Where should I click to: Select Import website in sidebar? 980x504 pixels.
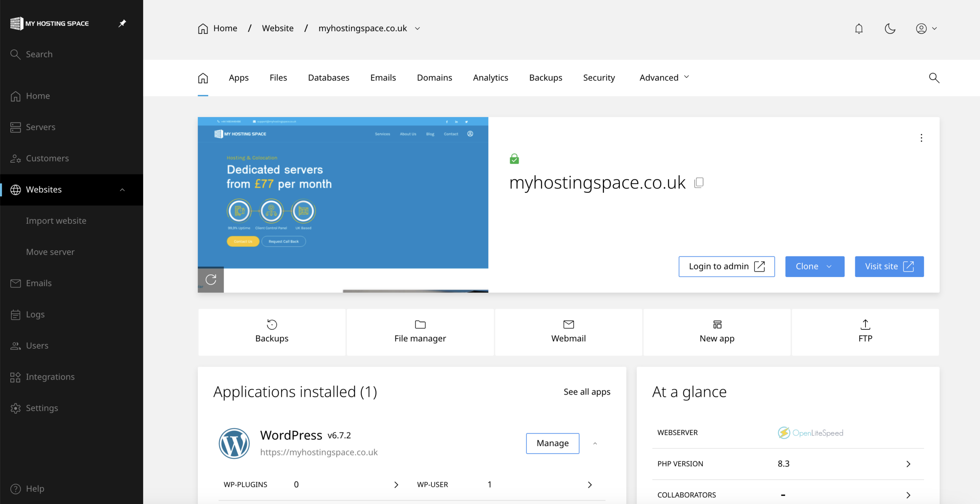click(x=56, y=221)
